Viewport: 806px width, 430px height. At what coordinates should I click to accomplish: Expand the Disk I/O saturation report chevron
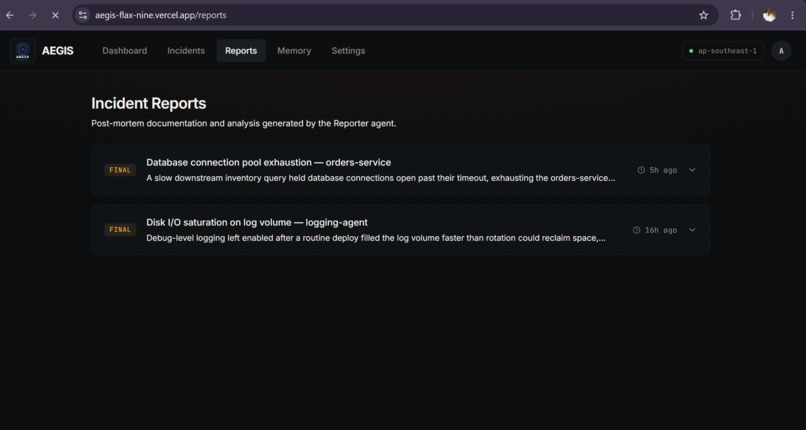(x=692, y=230)
